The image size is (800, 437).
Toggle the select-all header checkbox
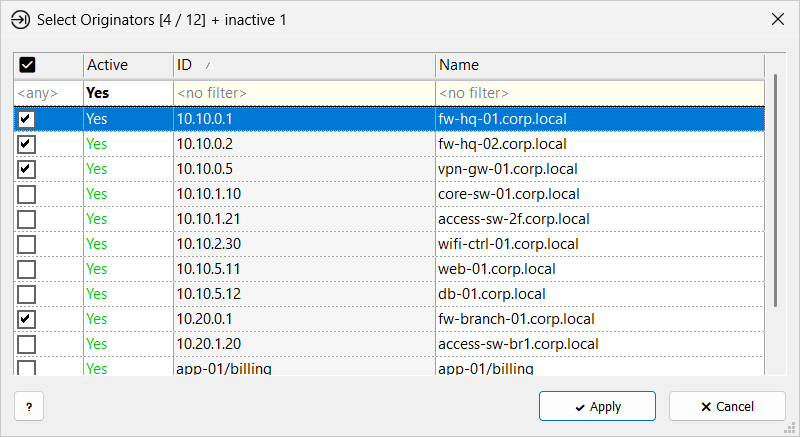coord(27,65)
